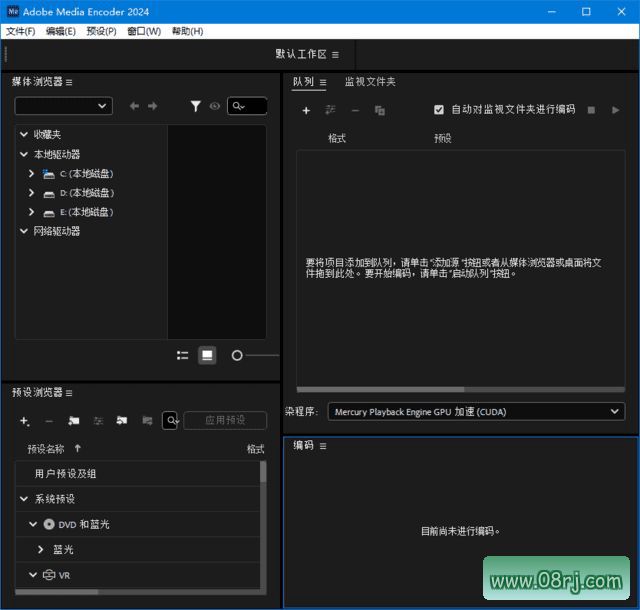The width and height of the screenshot is (640, 610).
Task: Add source with queue plus icon
Action: 306,110
